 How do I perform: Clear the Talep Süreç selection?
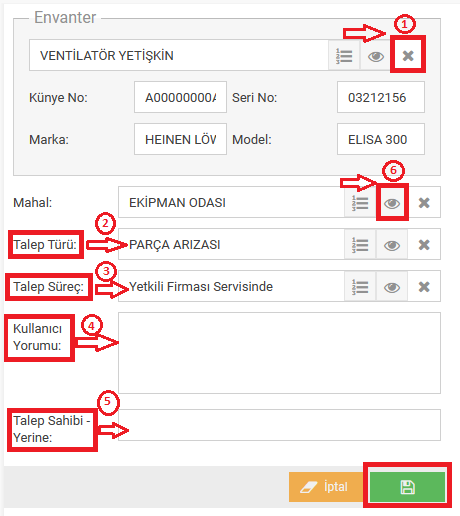[424, 286]
